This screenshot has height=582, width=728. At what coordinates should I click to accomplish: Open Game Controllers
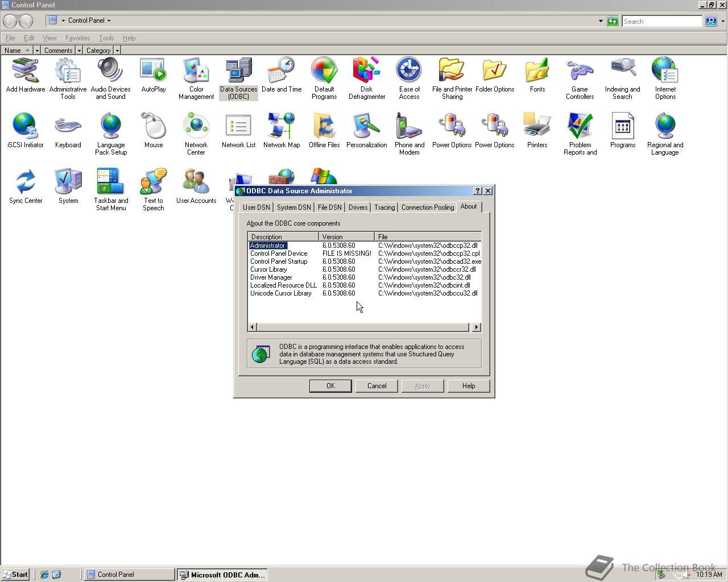[x=580, y=78]
